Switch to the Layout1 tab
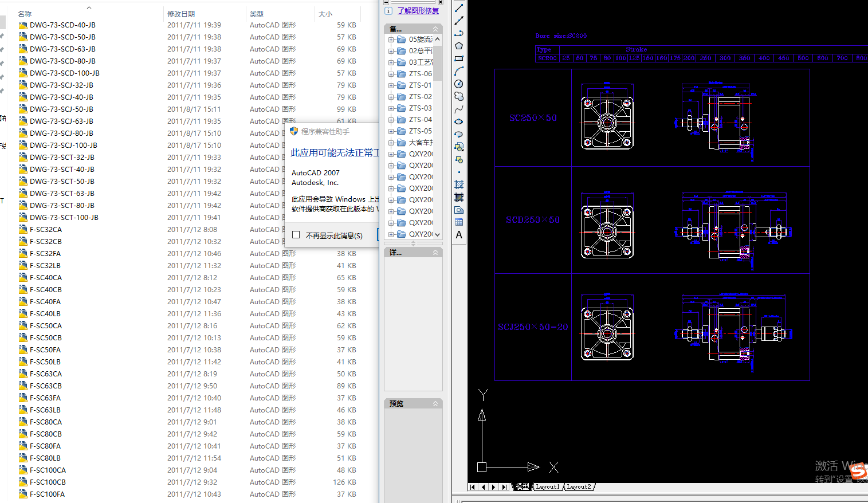This screenshot has height=503, width=868. [x=548, y=487]
